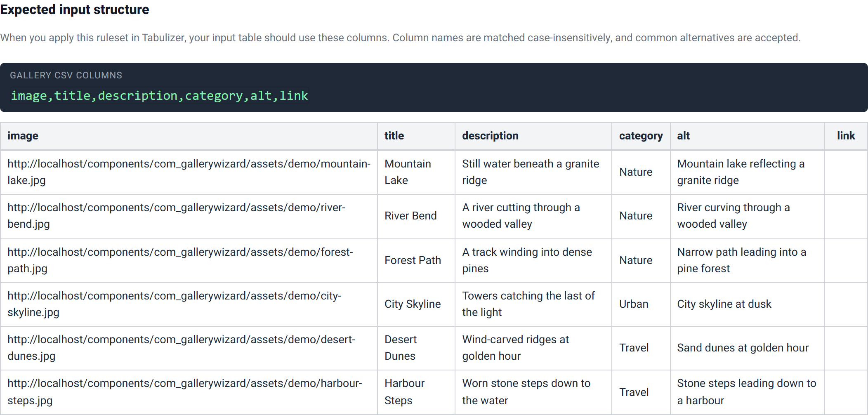The width and height of the screenshot is (868, 415).
Task: Select the CSV columns code line
Action: pyautogui.click(x=159, y=96)
